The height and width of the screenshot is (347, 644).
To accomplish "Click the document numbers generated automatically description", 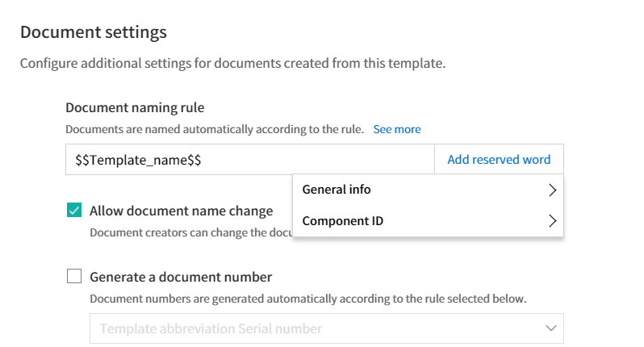I will pyautogui.click(x=308, y=299).
